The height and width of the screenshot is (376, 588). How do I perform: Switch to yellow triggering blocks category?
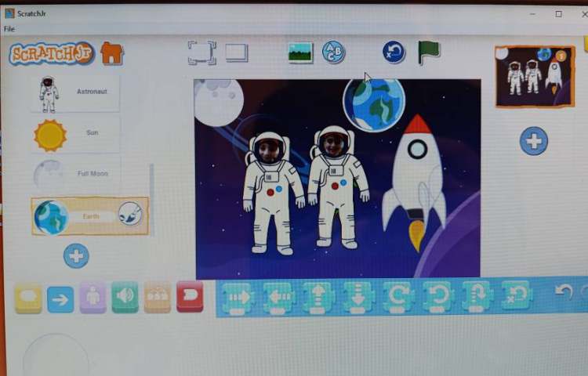pos(28,298)
